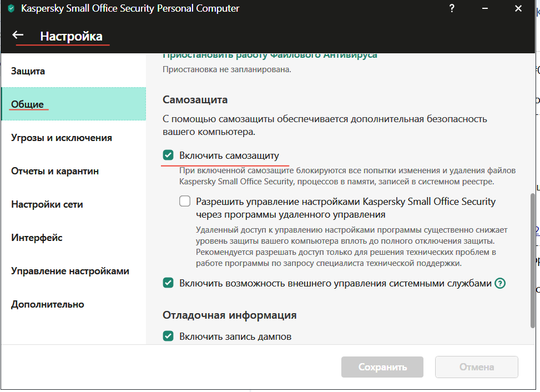This screenshot has width=540, height=392.
Task: Click the Самозащита section heading
Action: [x=195, y=99]
